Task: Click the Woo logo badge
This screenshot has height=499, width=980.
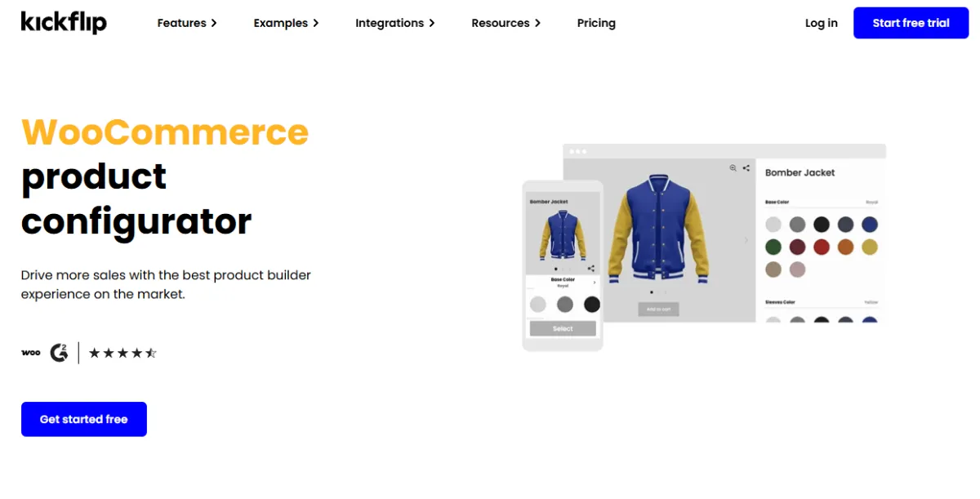Action: (x=31, y=353)
